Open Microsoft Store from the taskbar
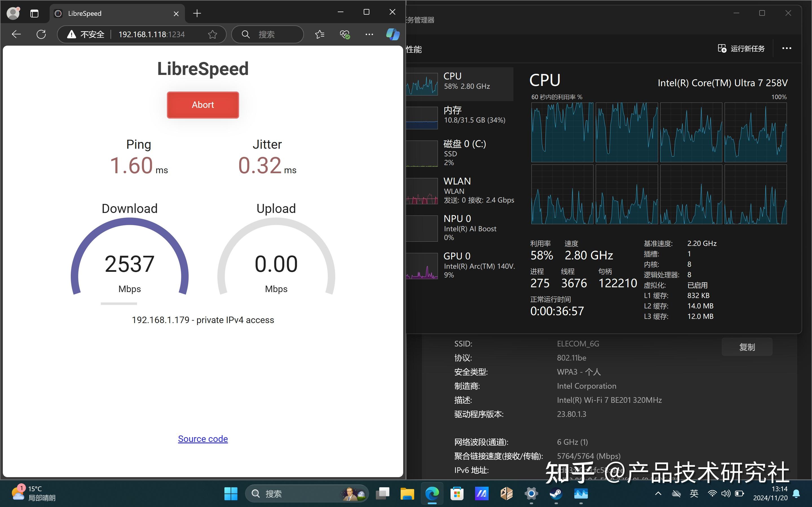The height and width of the screenshot is (507, 812). click(457, 493)
